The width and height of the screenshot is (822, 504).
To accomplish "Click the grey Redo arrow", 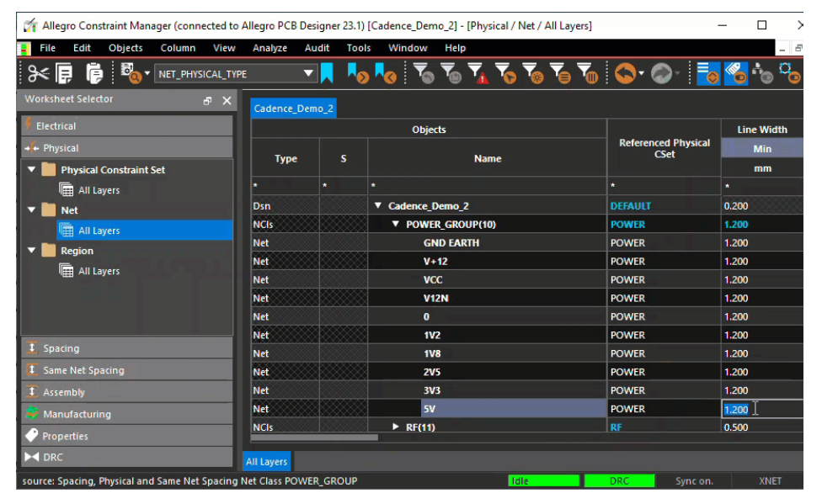I will [662, 73].
